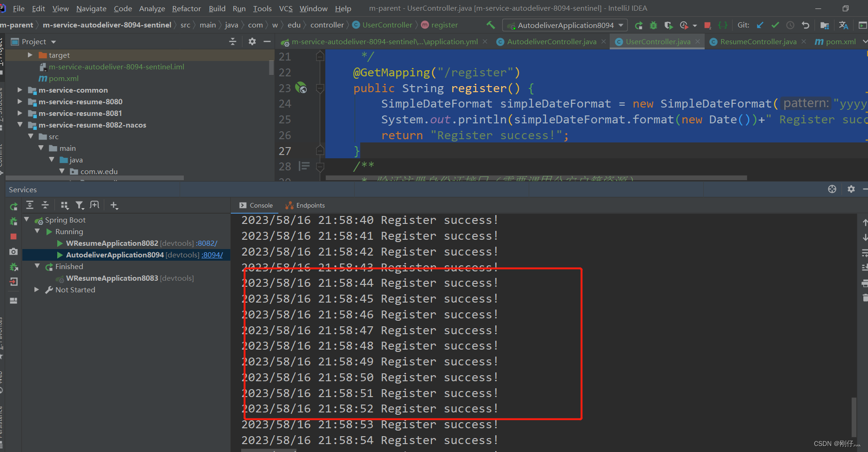Close the UserController.java tab
The width and height of the screenshot is (868, 452).
pyautogui.click(x=698, y=41)
